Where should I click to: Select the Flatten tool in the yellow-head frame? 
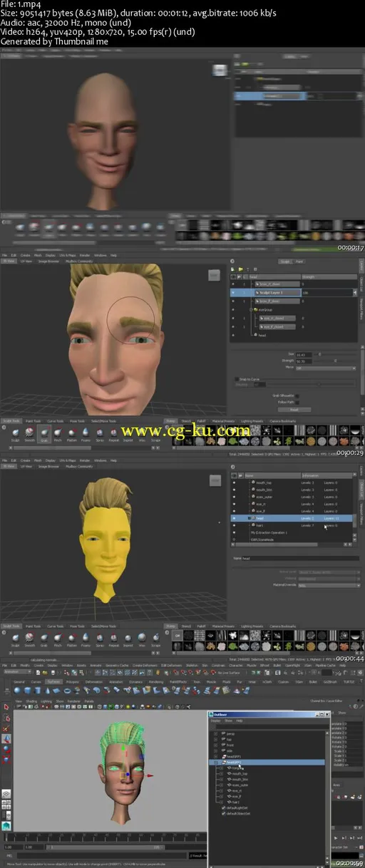tap(72, 639)
